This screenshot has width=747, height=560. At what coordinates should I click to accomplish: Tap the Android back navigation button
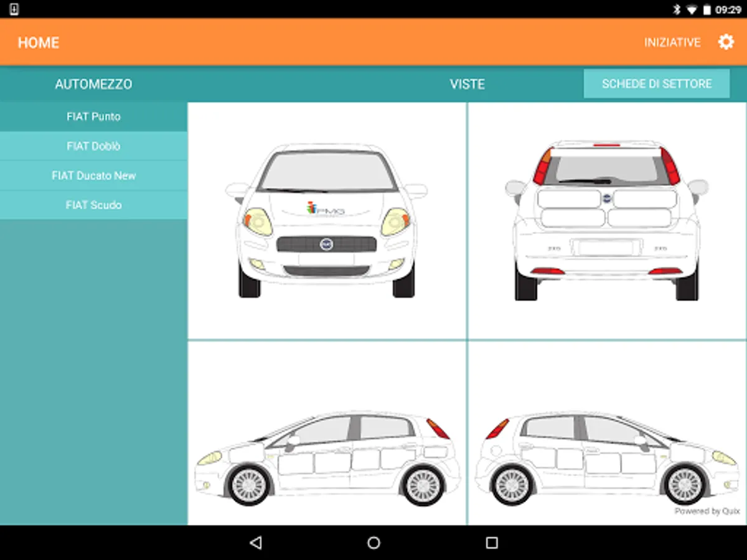[x=255, y=543]
